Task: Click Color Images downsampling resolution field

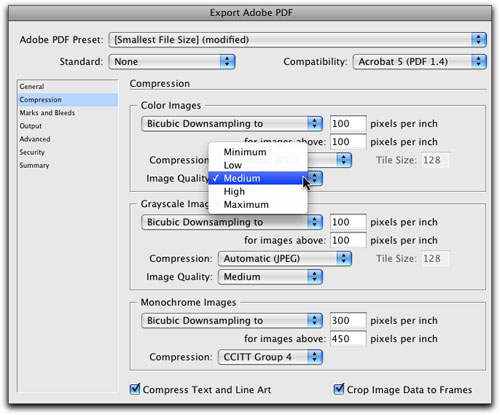Action: [348, 124]
